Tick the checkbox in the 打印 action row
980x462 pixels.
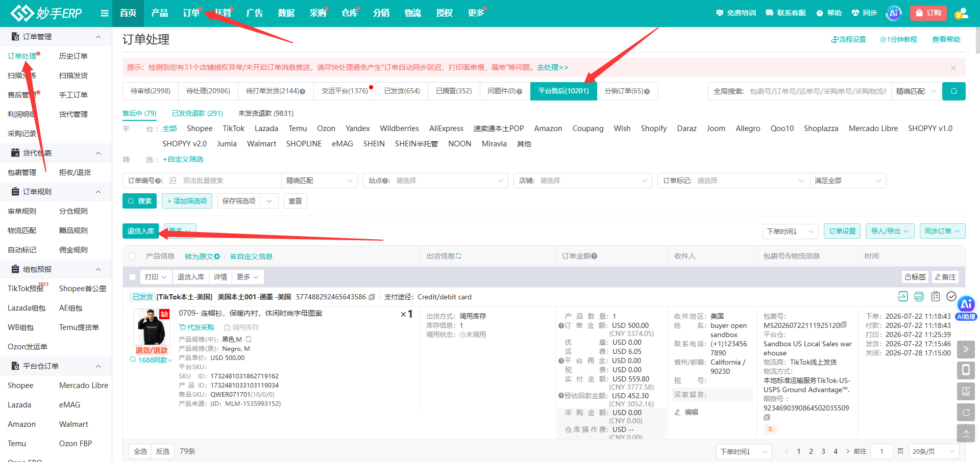[133, 277]
